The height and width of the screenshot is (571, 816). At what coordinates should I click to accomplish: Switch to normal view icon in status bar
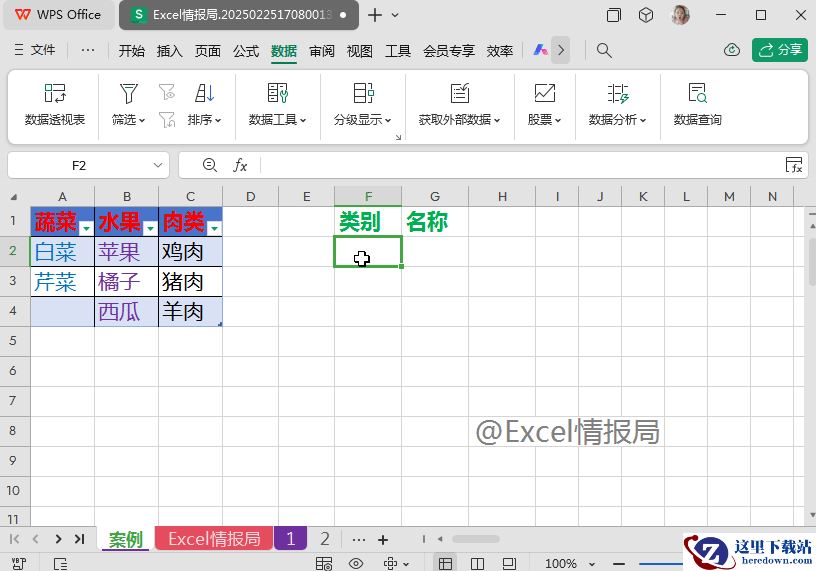[445, 564]
